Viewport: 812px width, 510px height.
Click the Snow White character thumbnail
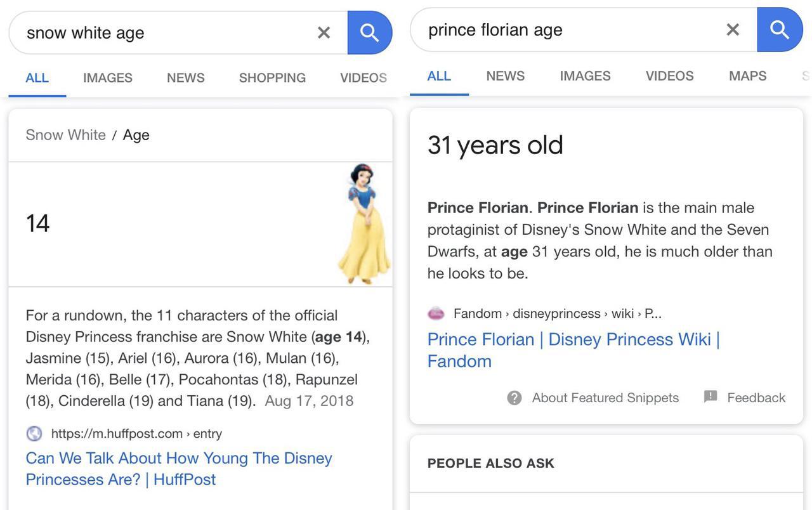point(363,224)
